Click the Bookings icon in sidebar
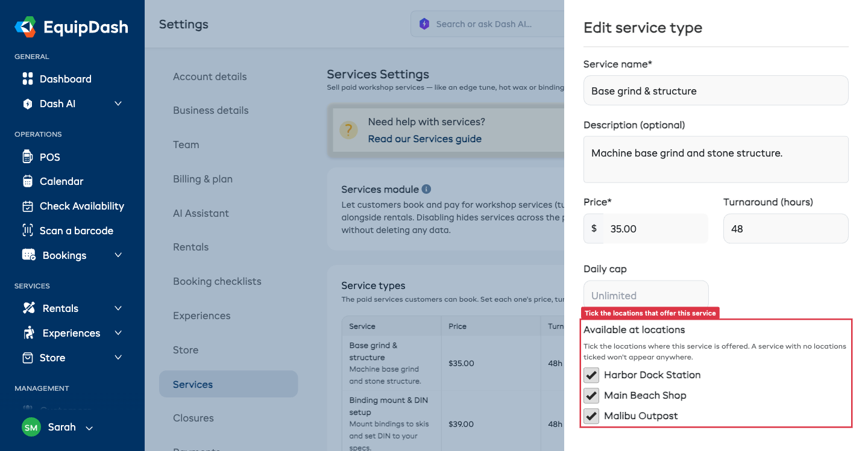 point(28,255)
